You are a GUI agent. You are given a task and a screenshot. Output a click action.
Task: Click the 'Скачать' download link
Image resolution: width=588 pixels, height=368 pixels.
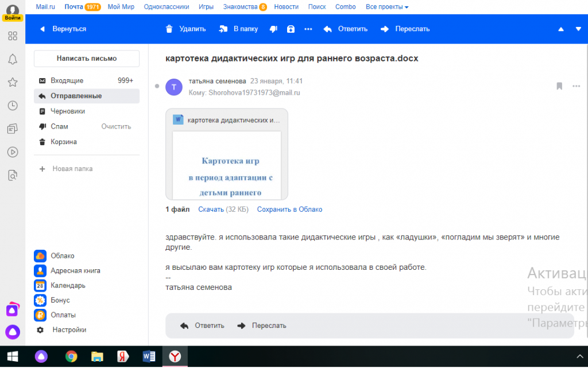(211, 210)
